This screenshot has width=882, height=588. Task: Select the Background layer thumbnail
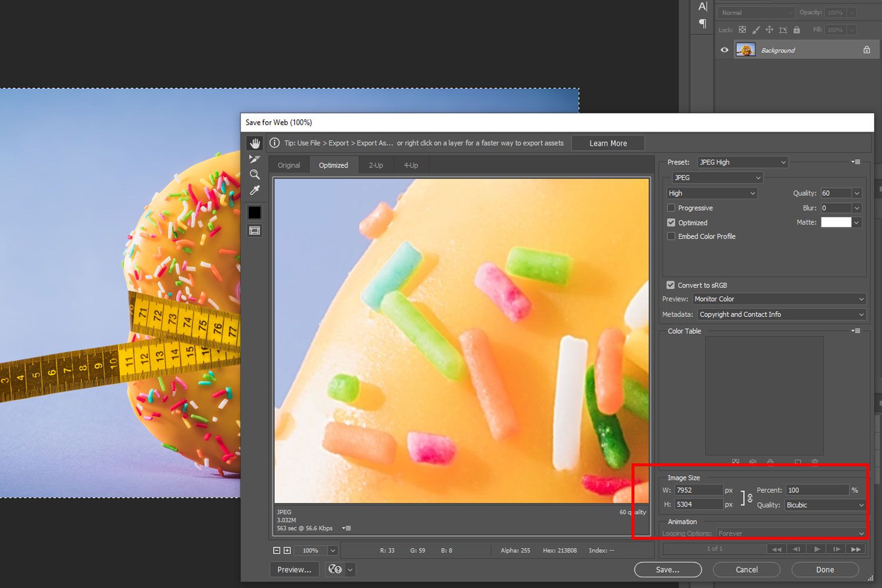(746, 50)
